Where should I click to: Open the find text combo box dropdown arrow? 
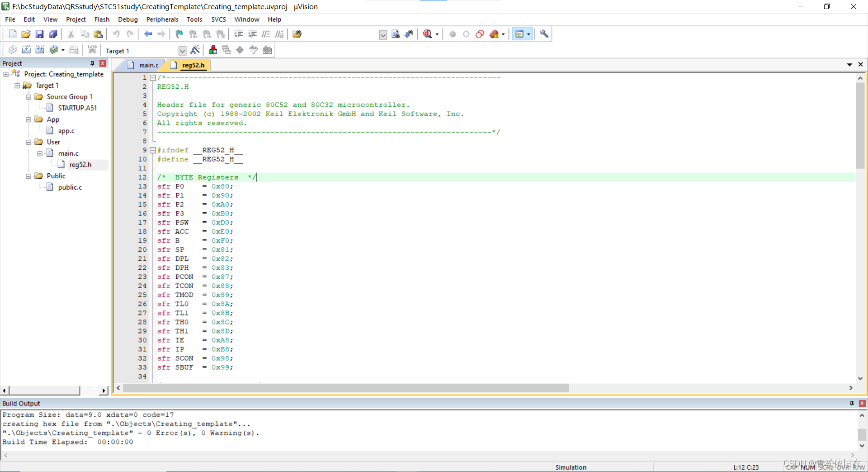pyautogui.click(x=383, y=35)
